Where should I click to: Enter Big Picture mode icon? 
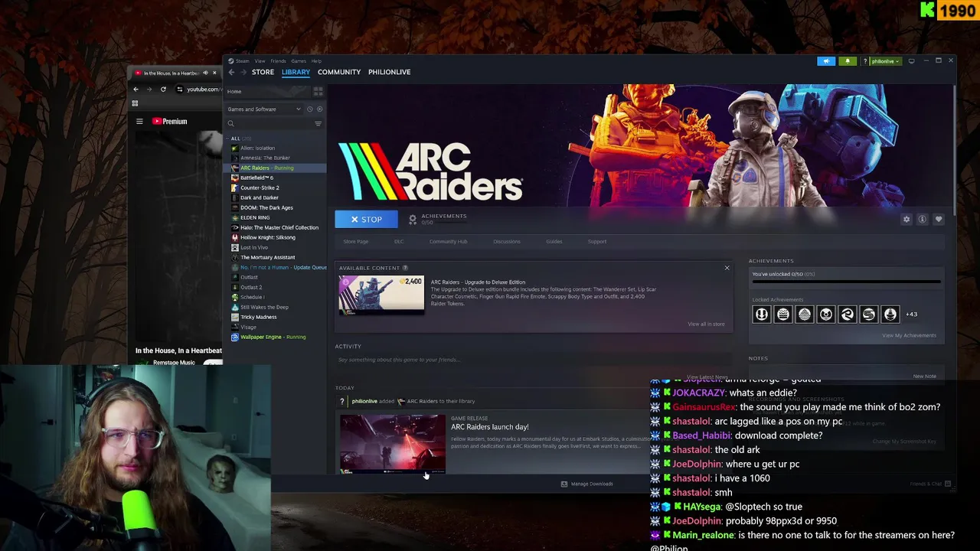(x=911, y=61)
